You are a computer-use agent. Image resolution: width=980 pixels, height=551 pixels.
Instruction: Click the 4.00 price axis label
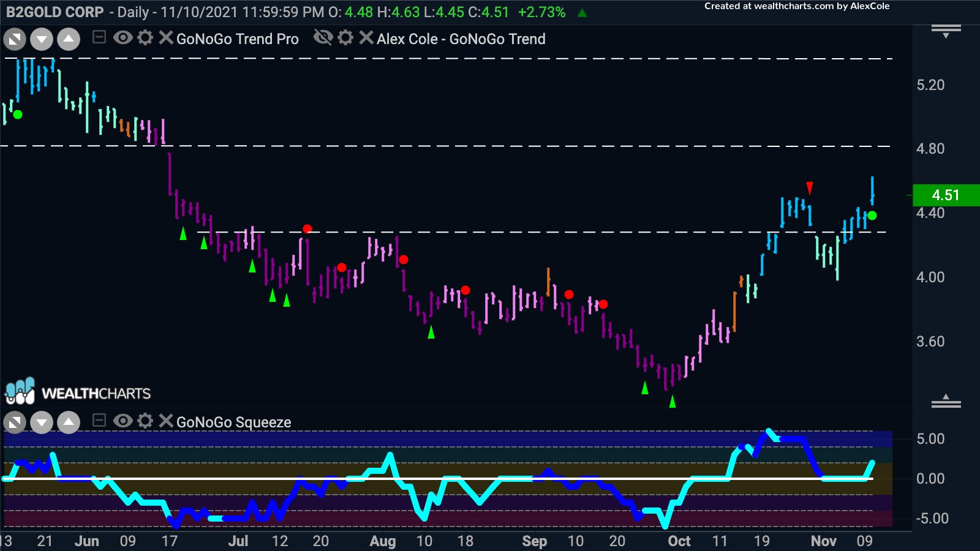click(930, 277)
